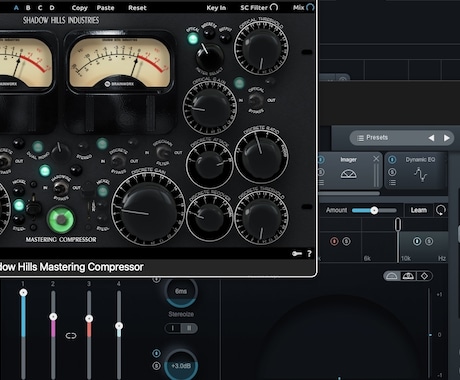Click the Copy button in plugin toolbar
Screen dimensions: 460x380
click(x=79, y=8)
